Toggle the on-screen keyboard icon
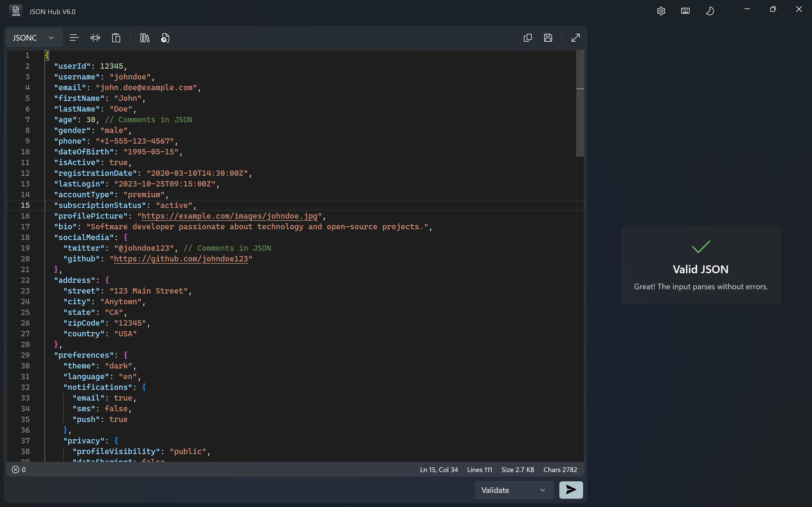 685,11
